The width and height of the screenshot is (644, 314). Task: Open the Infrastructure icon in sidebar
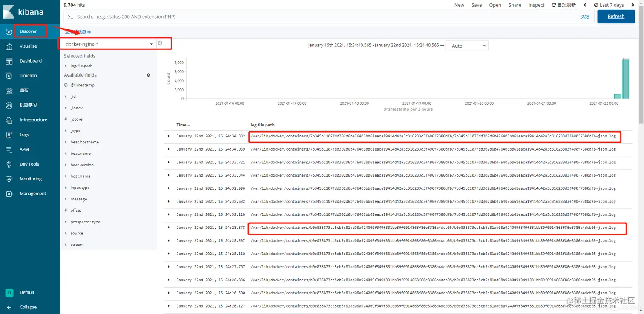9,120
